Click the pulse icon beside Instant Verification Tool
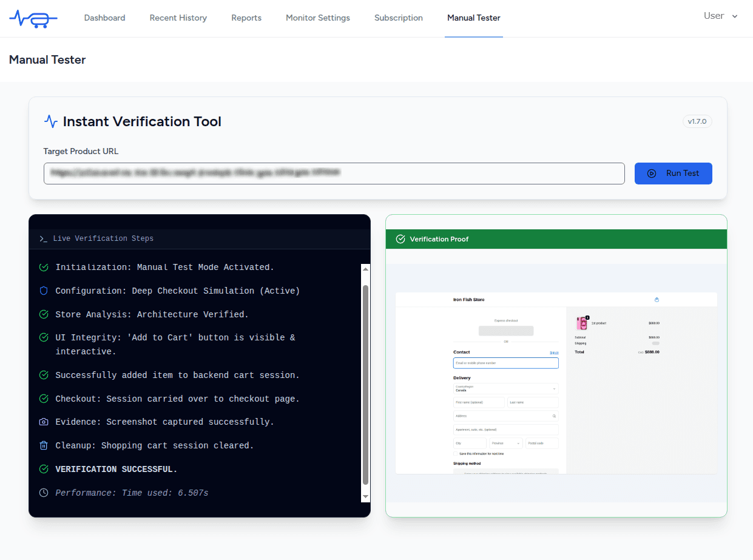The width and height of the screenshot is (753, 560). [x=52, y=121]
